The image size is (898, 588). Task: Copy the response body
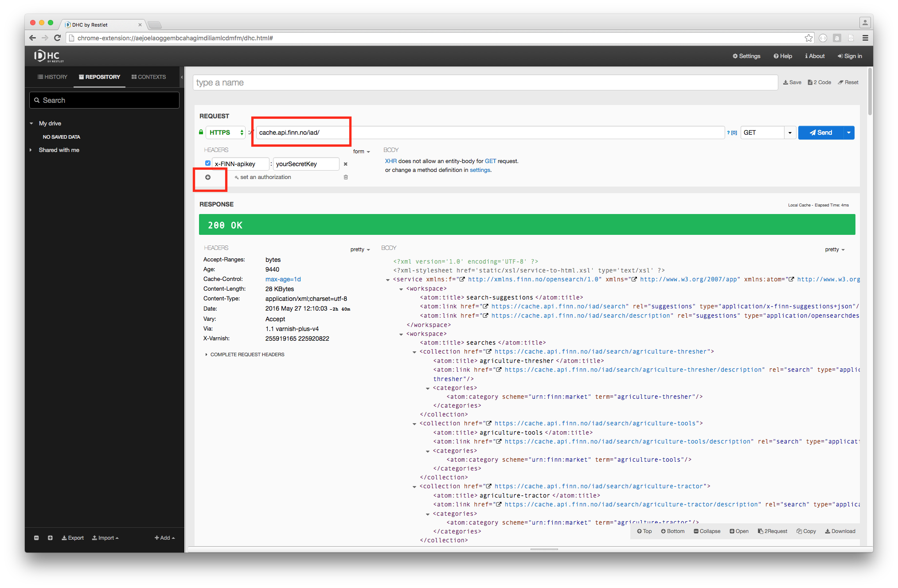(x=806, y=531)
